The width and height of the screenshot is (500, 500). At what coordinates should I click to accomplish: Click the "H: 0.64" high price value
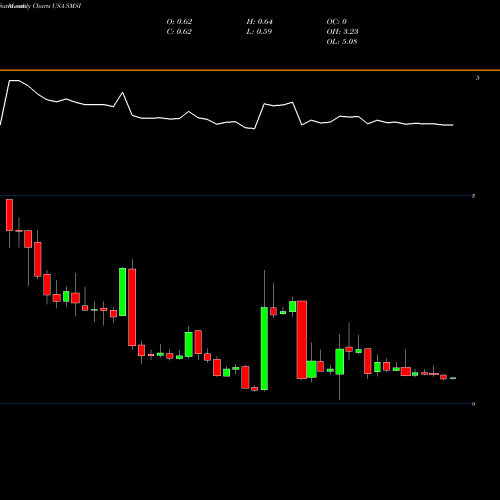tap(260, 22)
